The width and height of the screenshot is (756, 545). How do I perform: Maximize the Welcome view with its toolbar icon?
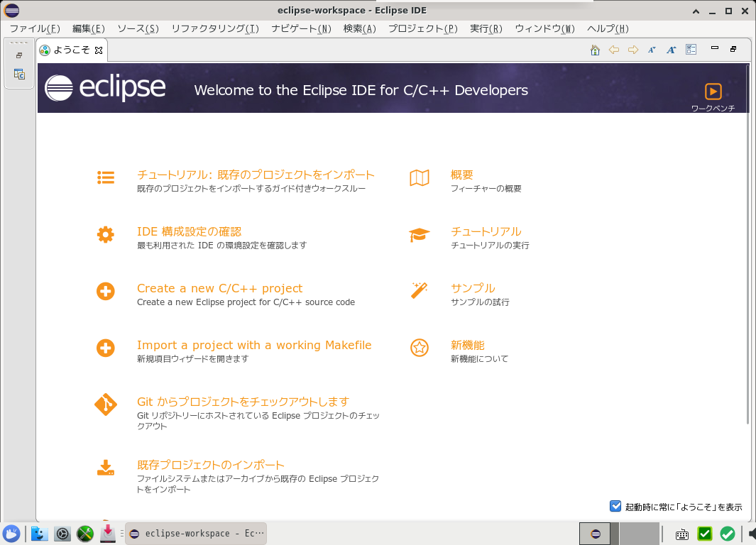tap(733, 49)
